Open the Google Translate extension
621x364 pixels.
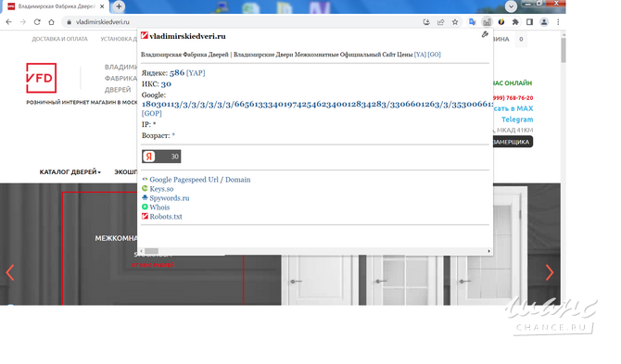tap(472, 22)
